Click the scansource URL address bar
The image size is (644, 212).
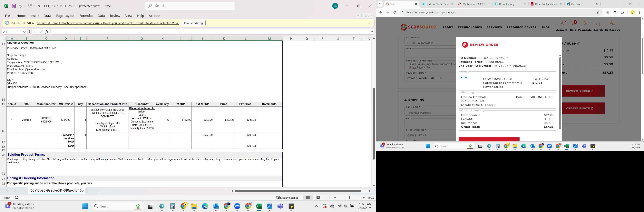[499, 12]
